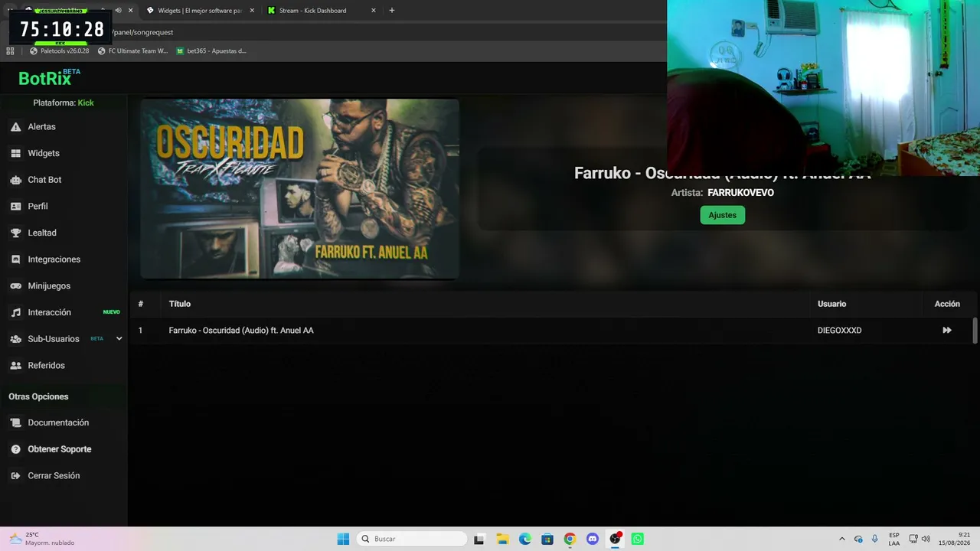Click the Sub-Usuarios people icon
This screenshot has width=980, height=551.
point(15,339)
